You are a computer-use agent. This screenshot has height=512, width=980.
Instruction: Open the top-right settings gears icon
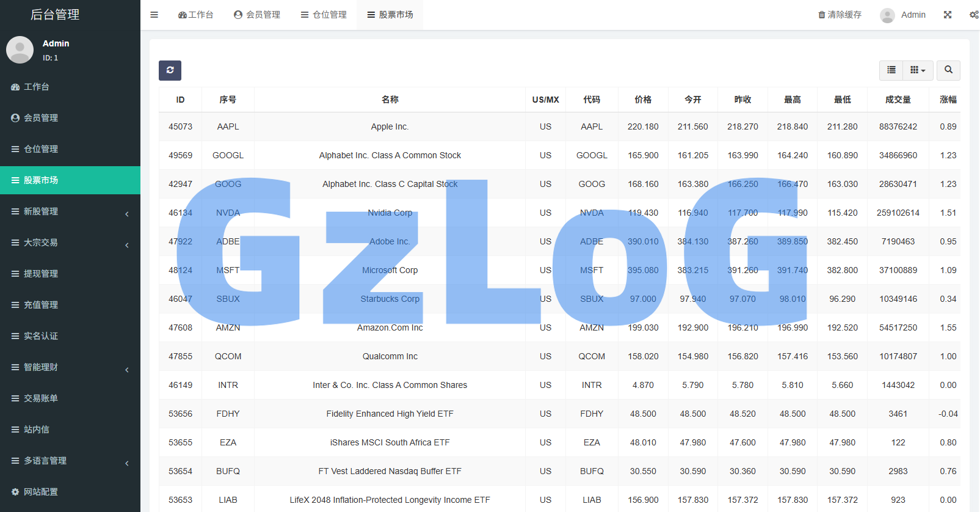click(973, 15)
